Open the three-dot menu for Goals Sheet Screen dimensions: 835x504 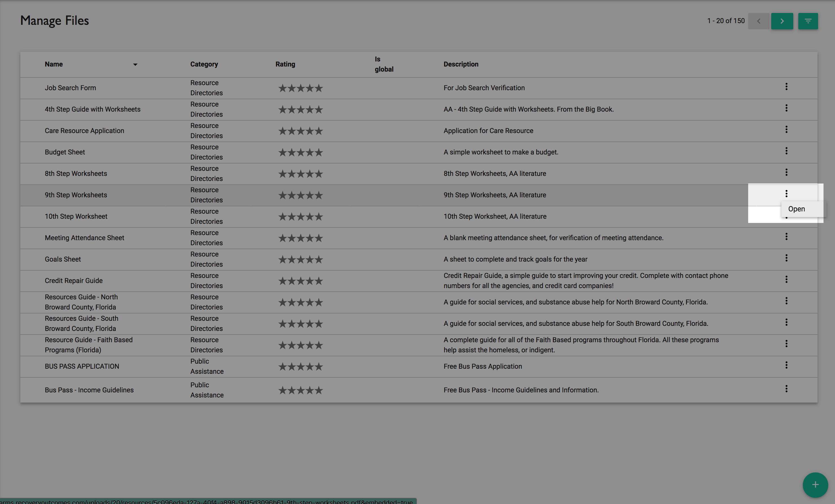786,258
